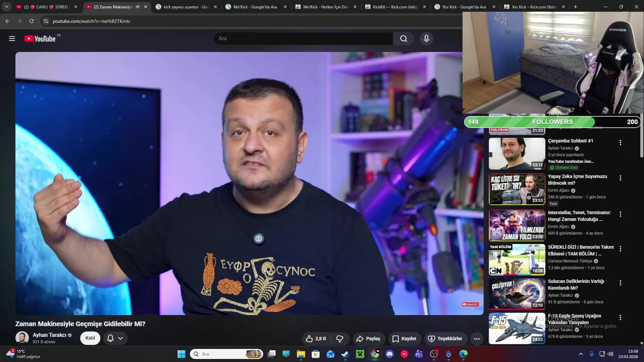This screenshot has height=362, width=644.
Task: Open options for Interstellar, Tenet, Terminator video
Action: pyautogui.click(x=620, y=214)
